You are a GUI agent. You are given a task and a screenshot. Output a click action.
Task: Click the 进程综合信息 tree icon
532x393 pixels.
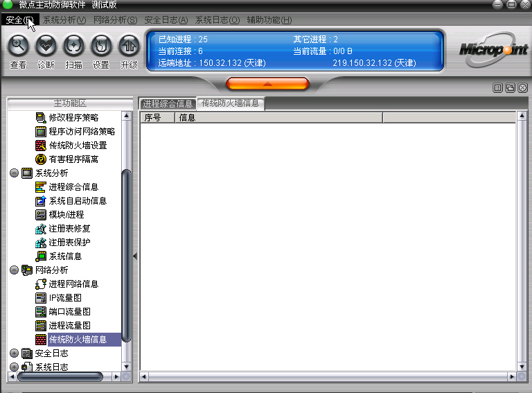(41, 187)
